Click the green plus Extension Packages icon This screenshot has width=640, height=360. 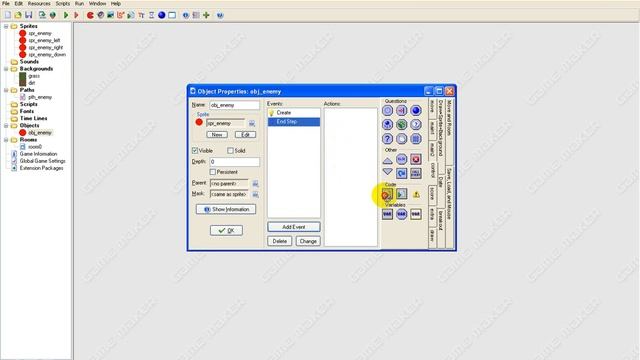point(207,15)
